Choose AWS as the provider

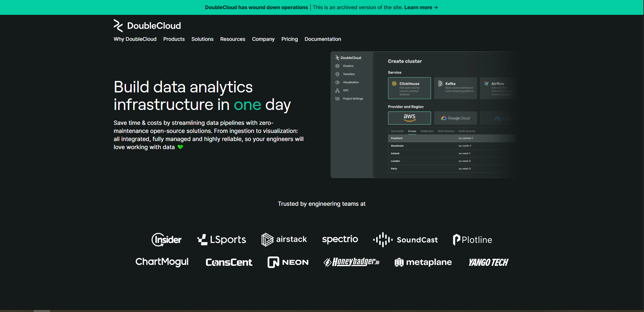(x=409, y=118)
